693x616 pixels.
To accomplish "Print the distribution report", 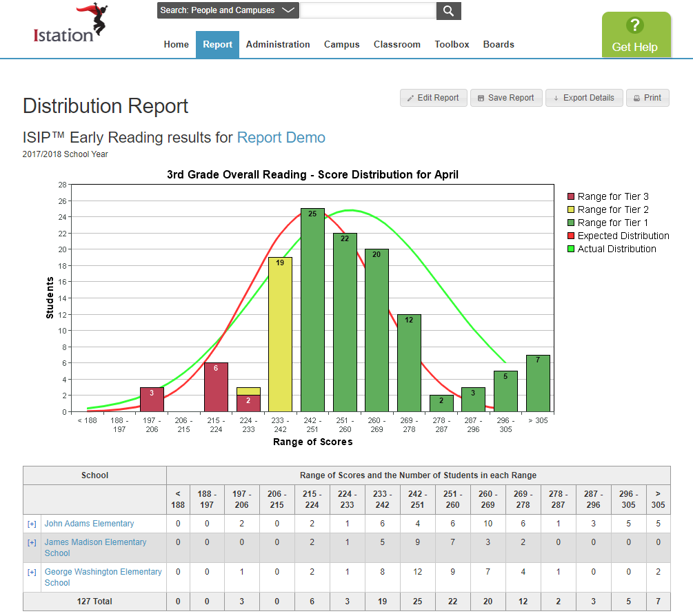I will click(647, 98).
